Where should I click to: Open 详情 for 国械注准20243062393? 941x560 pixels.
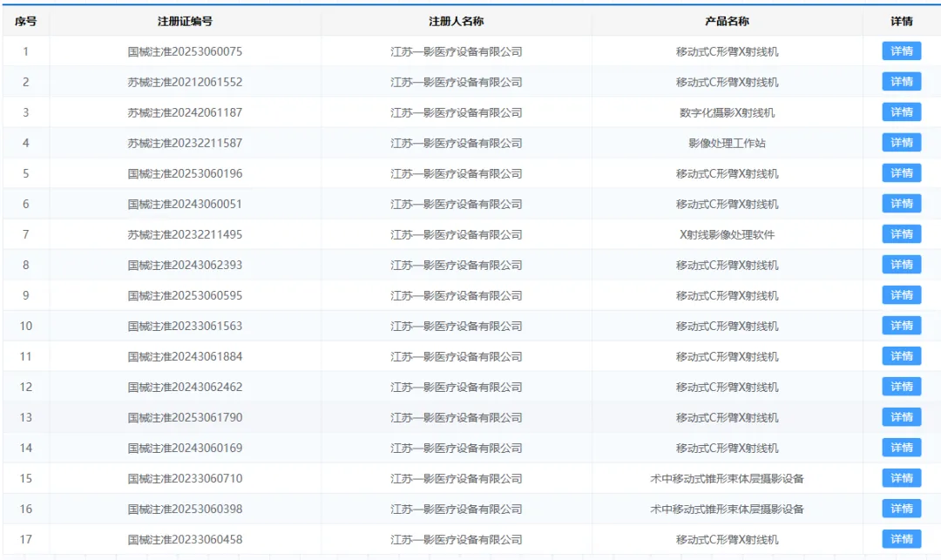click(x=902, y=265)
